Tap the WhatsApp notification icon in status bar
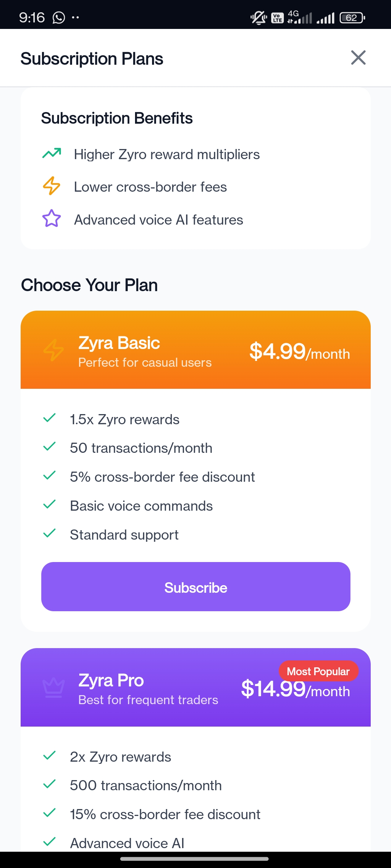Image resolution: width=391 pixels, height=868 pixels. (59, 17)
